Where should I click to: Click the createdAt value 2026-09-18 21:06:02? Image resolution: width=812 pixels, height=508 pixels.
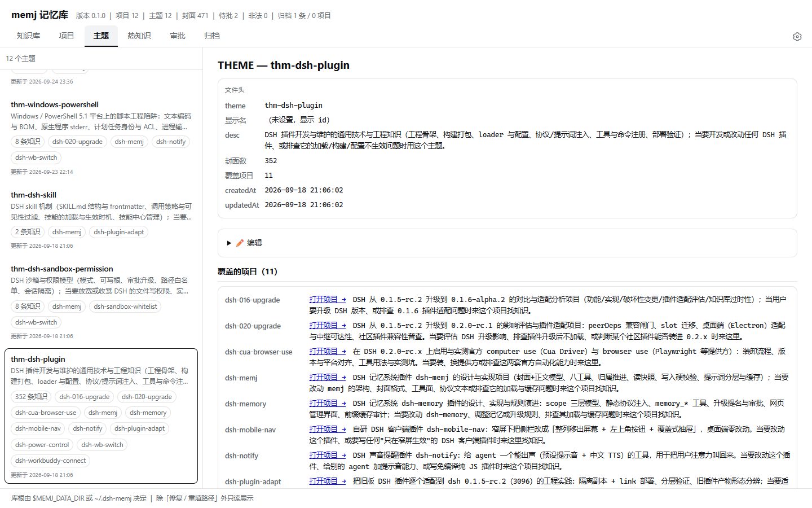(x=304, y=190)
